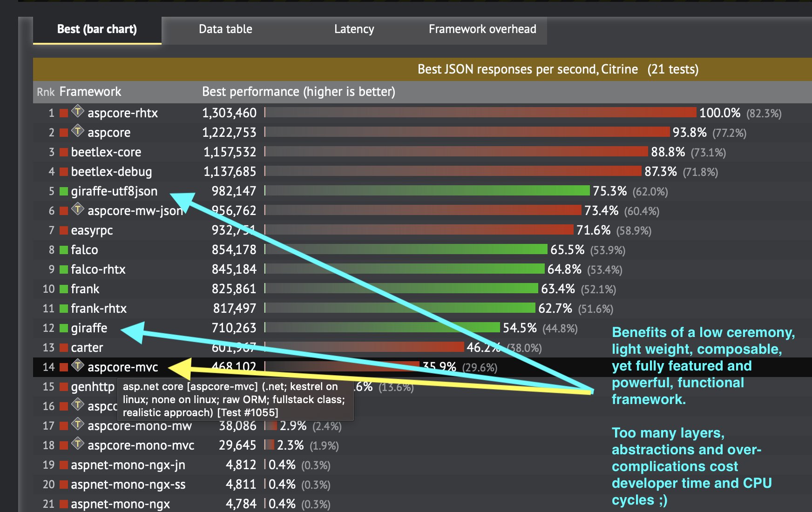Click the green color square for falco

[x=64, y=250]
